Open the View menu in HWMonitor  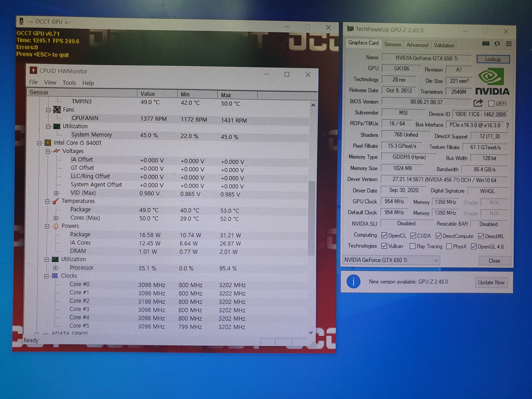(x=50, y=82)
